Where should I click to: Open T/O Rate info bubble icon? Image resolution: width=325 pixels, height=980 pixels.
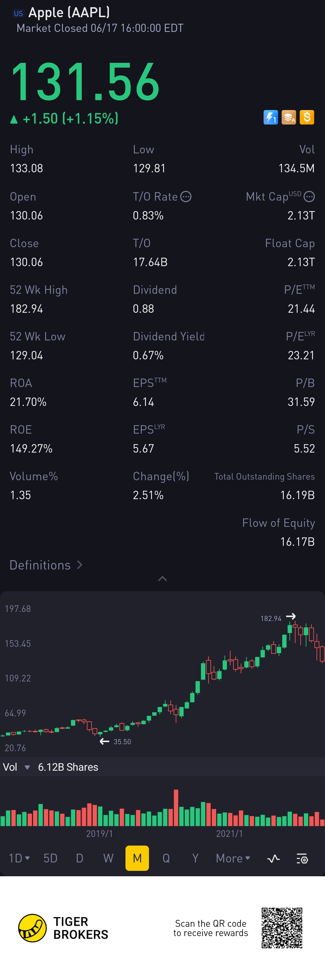(x=186, y=197)
